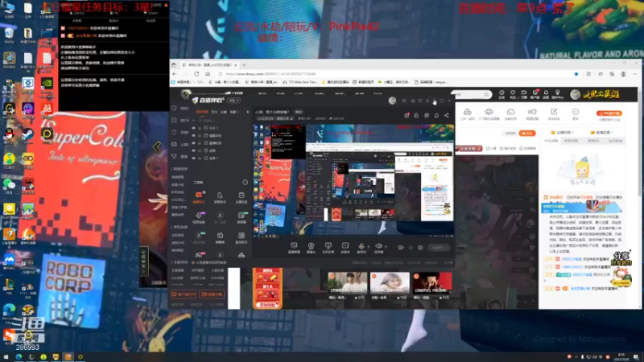
Task: Toggle visibility of the 全屏 1 source
Action: (193, 158)
